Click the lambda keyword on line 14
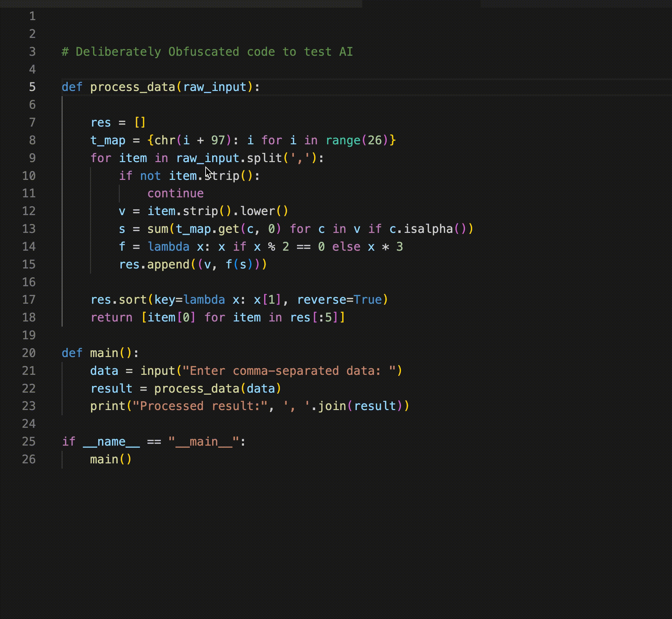 click(x=168, y=247)
